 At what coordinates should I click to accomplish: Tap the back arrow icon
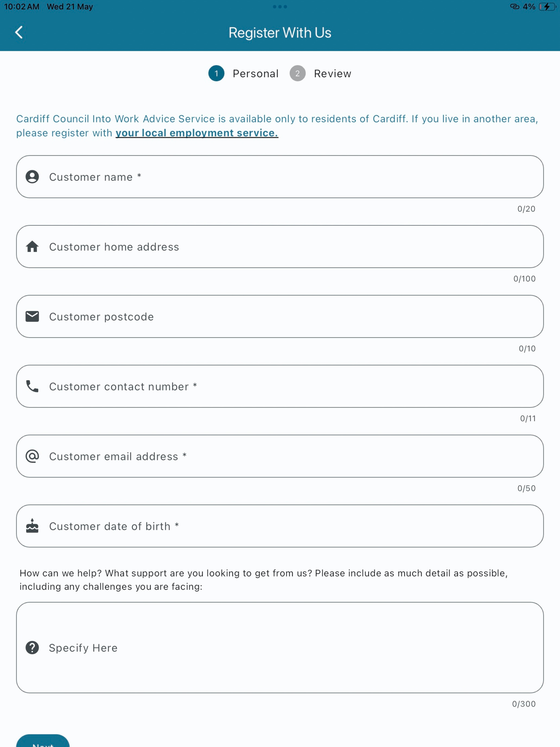pyautogui.click(x=19, y=32)
